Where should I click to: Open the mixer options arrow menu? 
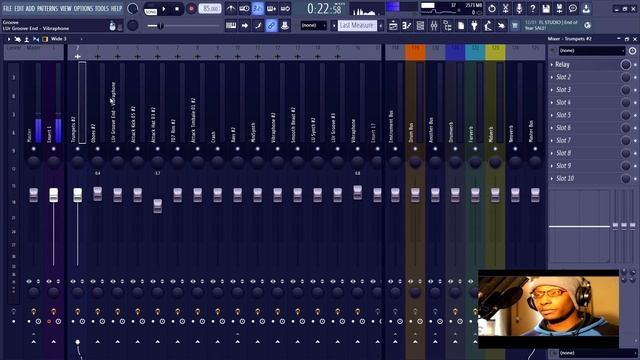(x=9, y=39)
